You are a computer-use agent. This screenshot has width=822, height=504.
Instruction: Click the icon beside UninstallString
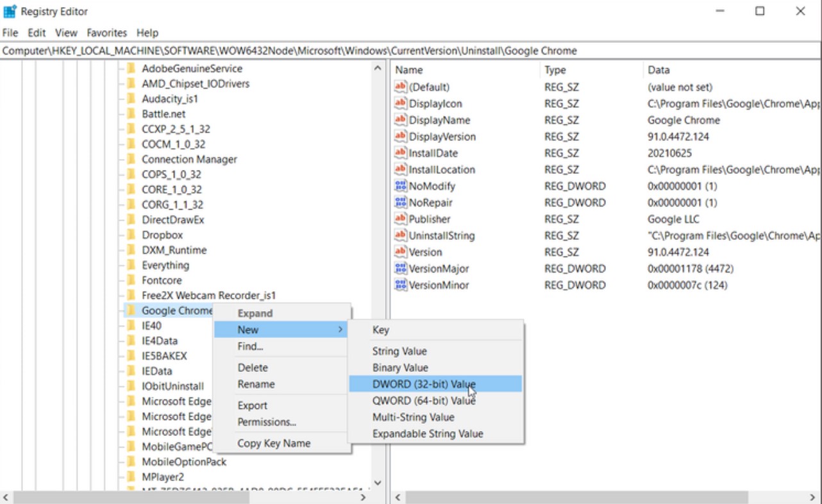401,235
